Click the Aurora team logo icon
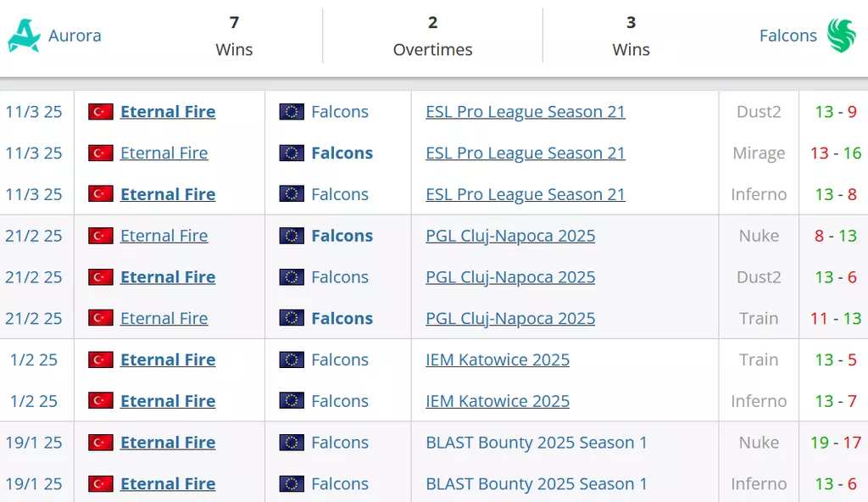Screen dimensions: 868x502 click(x=25, y=36)
